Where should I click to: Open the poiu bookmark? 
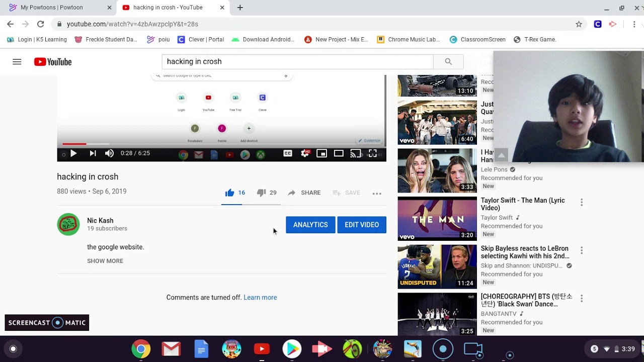[x=158, y=40]
